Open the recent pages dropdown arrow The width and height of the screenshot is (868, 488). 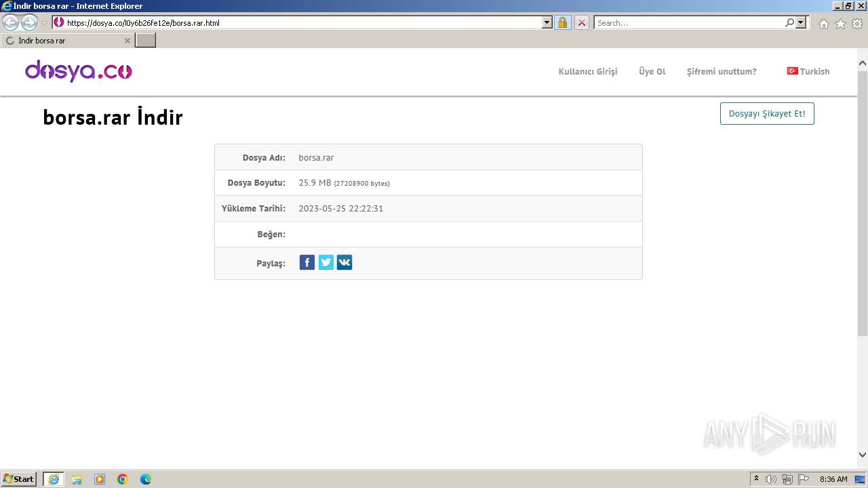pos(44,23)
